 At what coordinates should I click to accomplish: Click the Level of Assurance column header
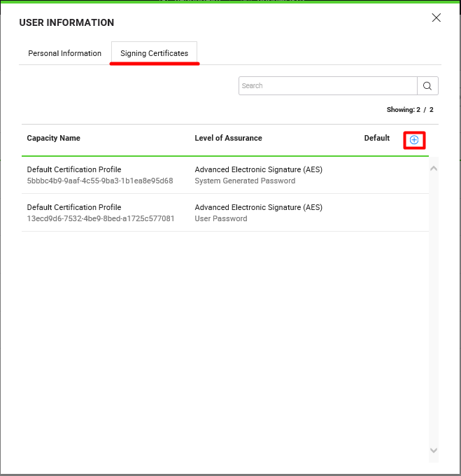pyautogui.click(x=228, y=138)
